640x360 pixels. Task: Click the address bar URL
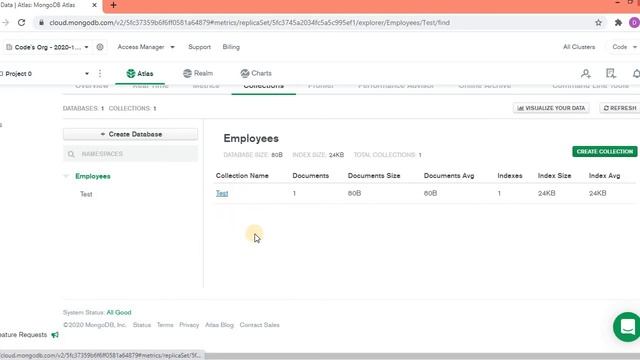249,23
